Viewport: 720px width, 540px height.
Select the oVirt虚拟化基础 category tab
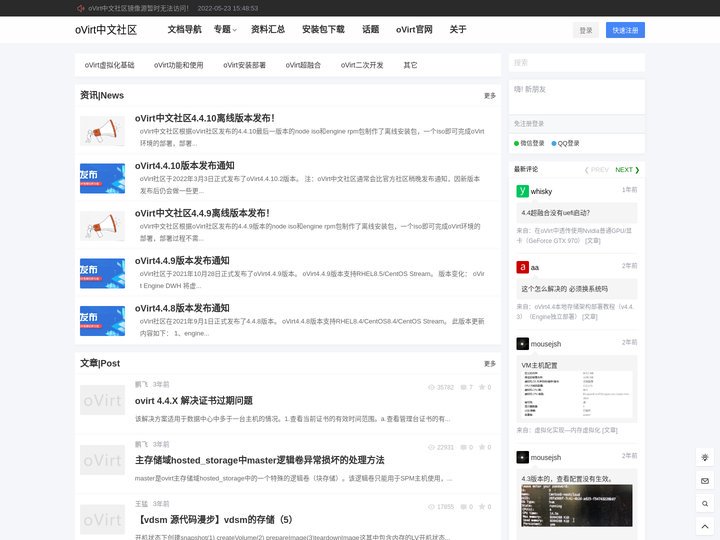click(x=109, y=65)
